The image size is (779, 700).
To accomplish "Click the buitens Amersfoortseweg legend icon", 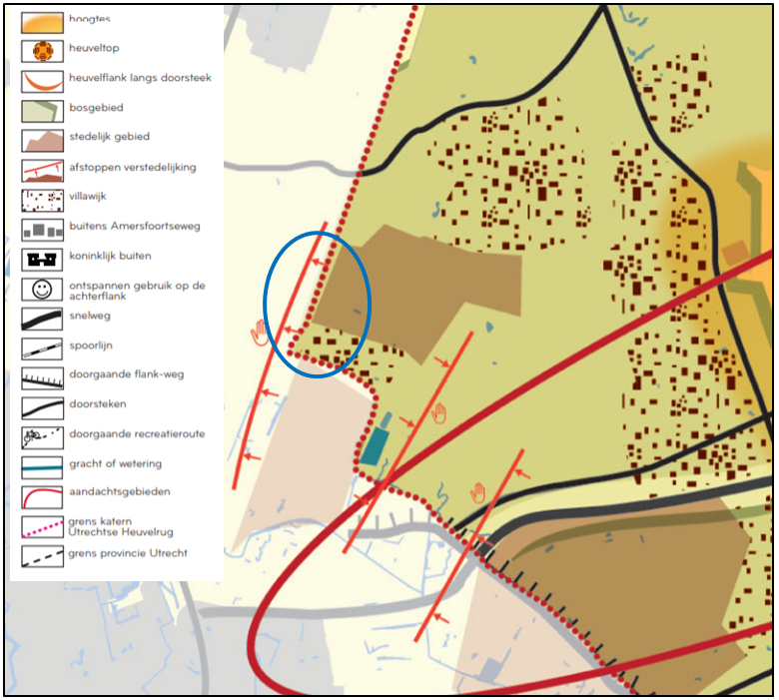I will [x=42, y=230].
